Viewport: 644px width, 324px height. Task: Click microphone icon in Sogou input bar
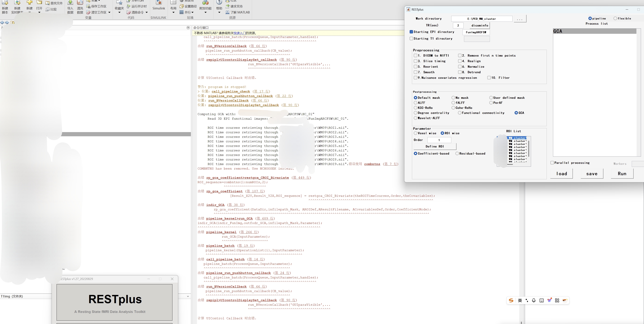(x=534, y=300)
